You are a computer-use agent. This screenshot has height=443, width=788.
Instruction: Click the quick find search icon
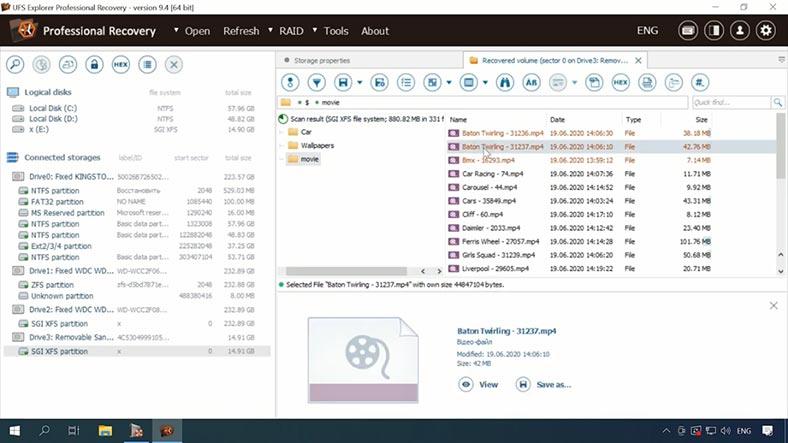(x=778, y=102)
